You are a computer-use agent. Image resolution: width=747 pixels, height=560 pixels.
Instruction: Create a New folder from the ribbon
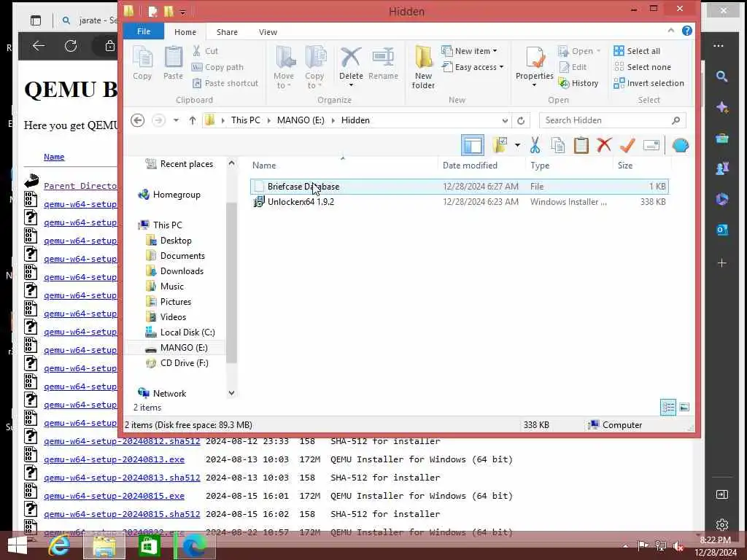[423, 67]
